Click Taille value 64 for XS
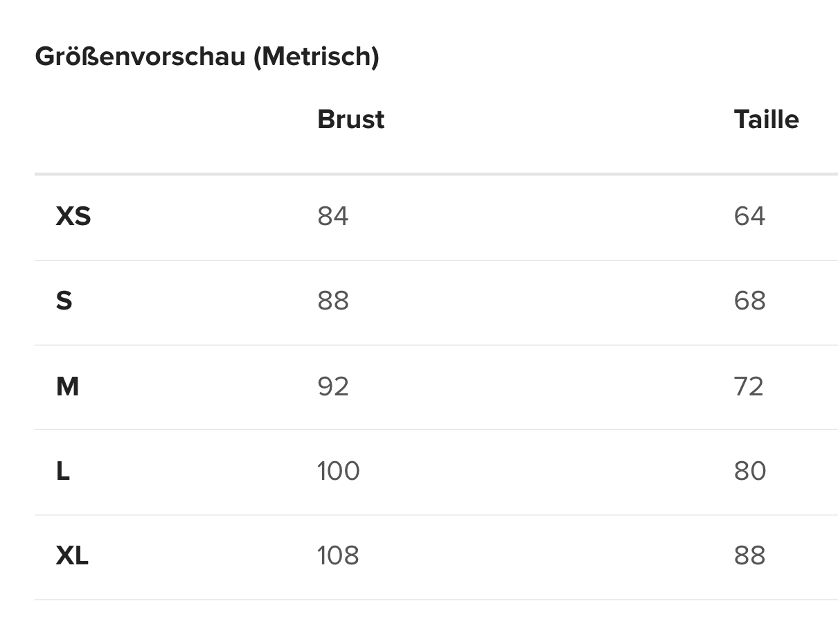 pos(749,217)
